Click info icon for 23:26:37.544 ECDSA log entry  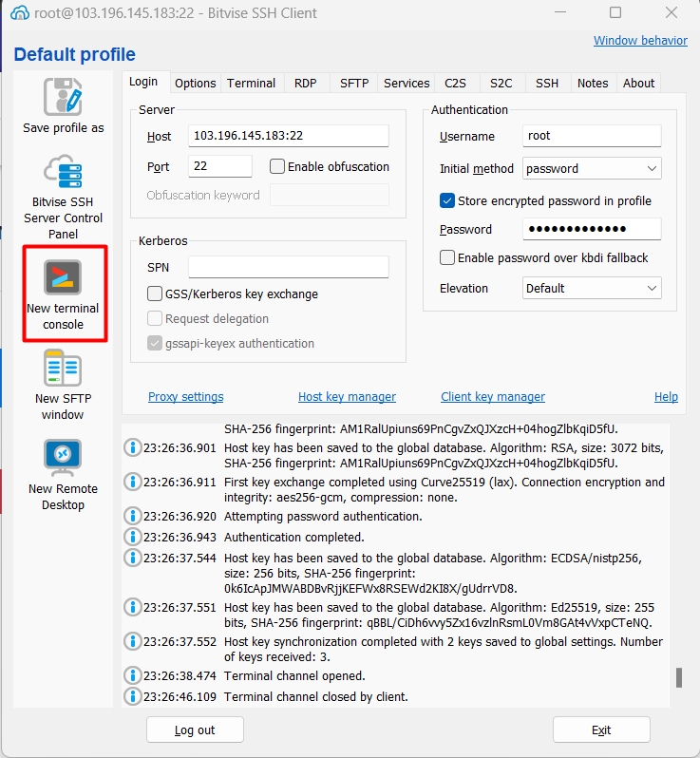(132, 558)
